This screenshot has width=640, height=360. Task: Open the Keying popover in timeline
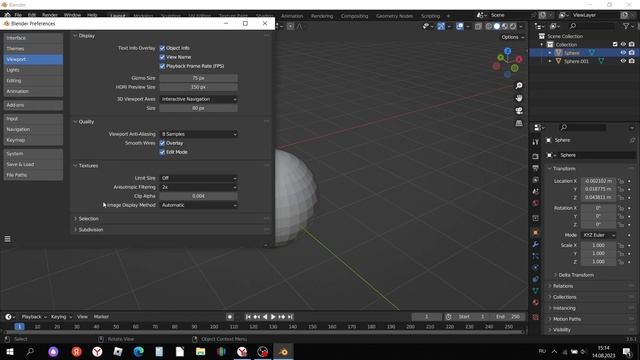[x=61, y=317]
